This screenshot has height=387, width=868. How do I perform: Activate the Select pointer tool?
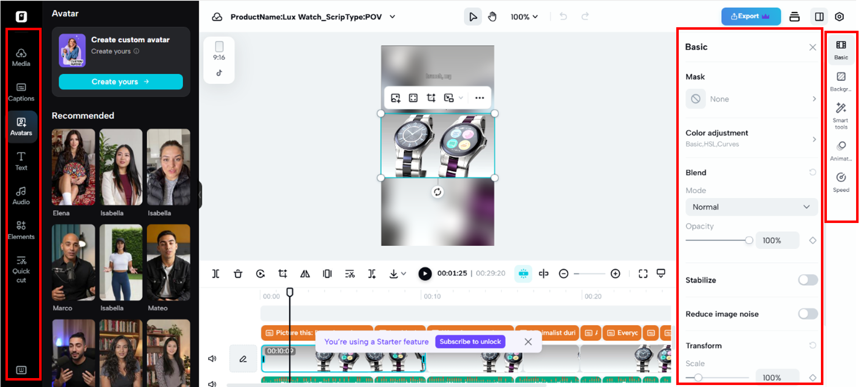pyautogui.click(x=473, y=17)
